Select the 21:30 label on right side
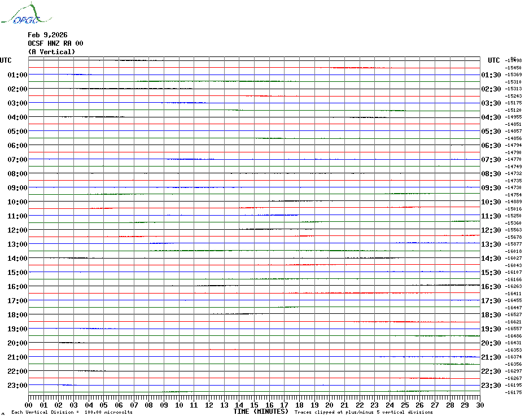 491,357
